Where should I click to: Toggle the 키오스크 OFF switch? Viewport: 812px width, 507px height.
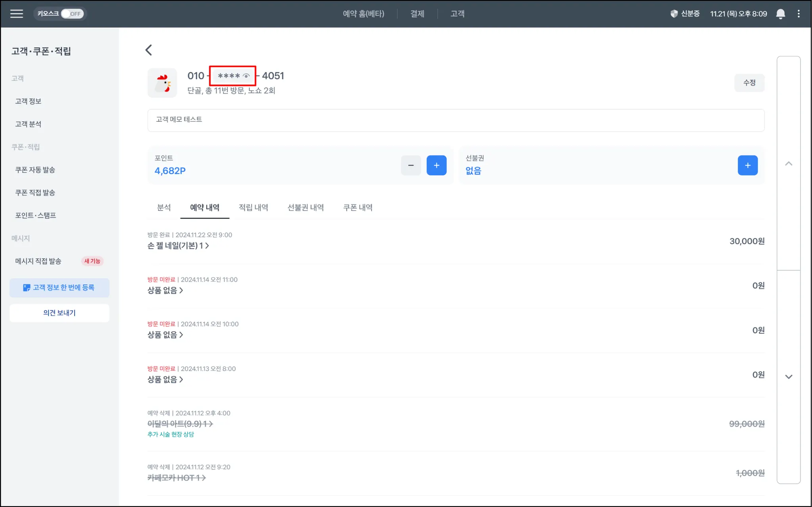click(x=72, y=14)
